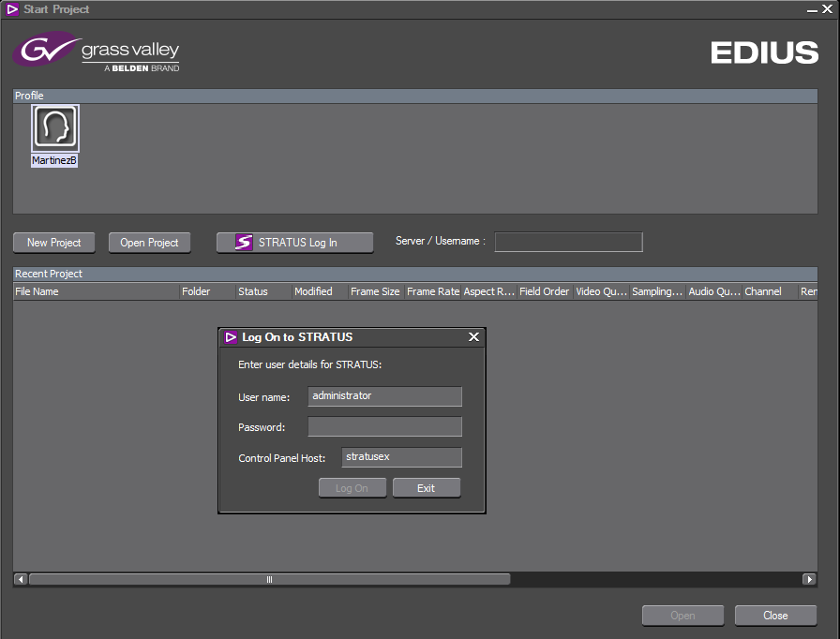Click the greyed Open button

683,616
